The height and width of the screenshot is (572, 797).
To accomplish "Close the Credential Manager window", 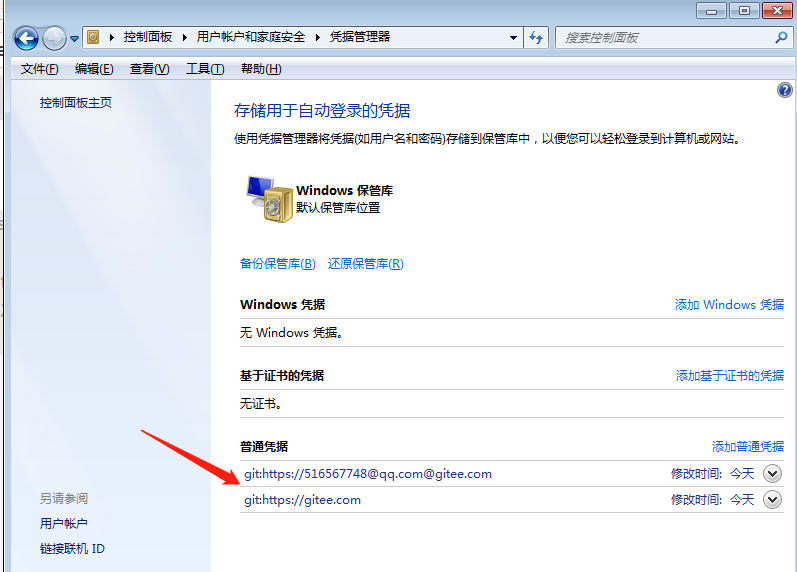I will 777,10.
